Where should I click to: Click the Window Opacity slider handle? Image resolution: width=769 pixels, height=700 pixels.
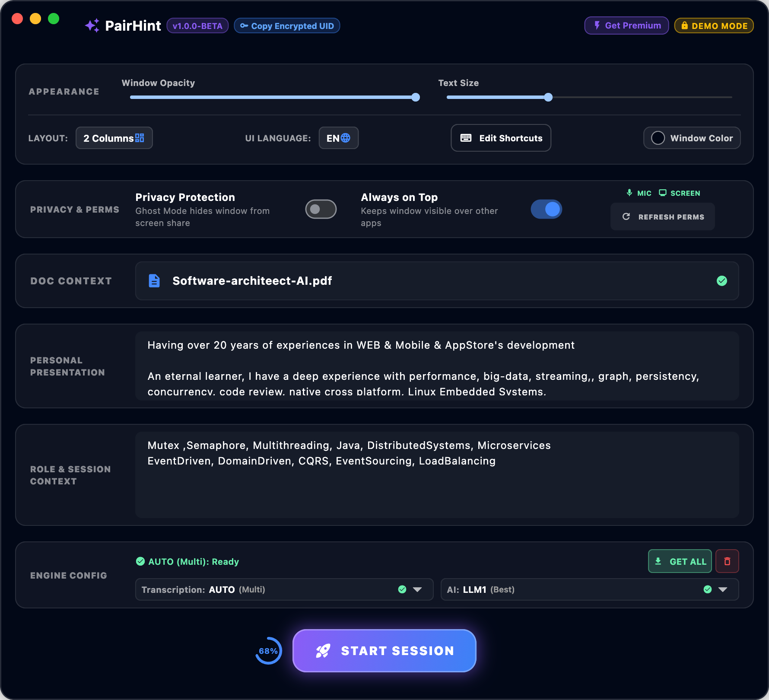416,97
